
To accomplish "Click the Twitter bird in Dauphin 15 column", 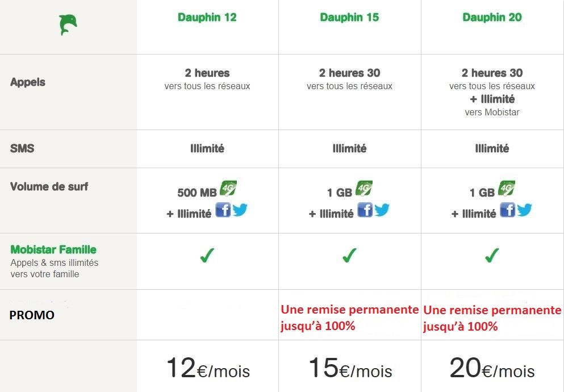I will (382, 210).
